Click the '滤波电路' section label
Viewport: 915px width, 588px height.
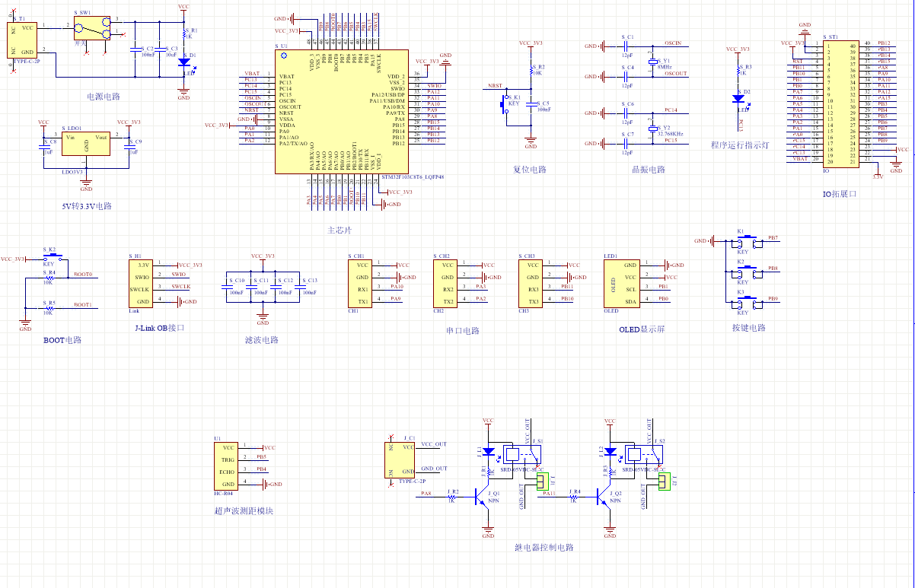(x=263, y=340)
